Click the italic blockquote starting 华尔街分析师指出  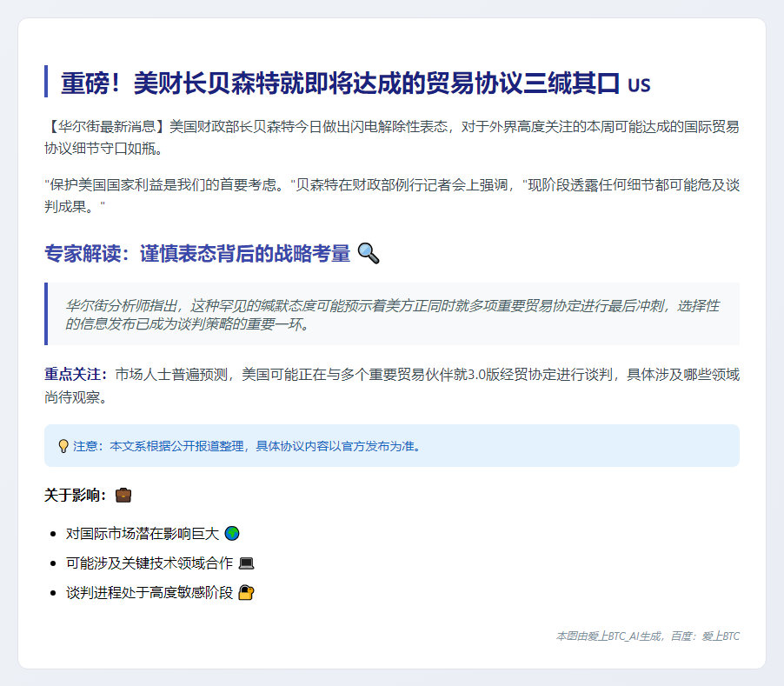[392, 315]
